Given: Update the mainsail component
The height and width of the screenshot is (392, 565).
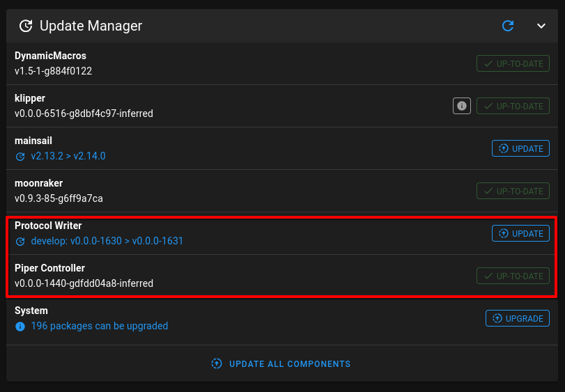Looking at the screenshot, I should [520, 148].
